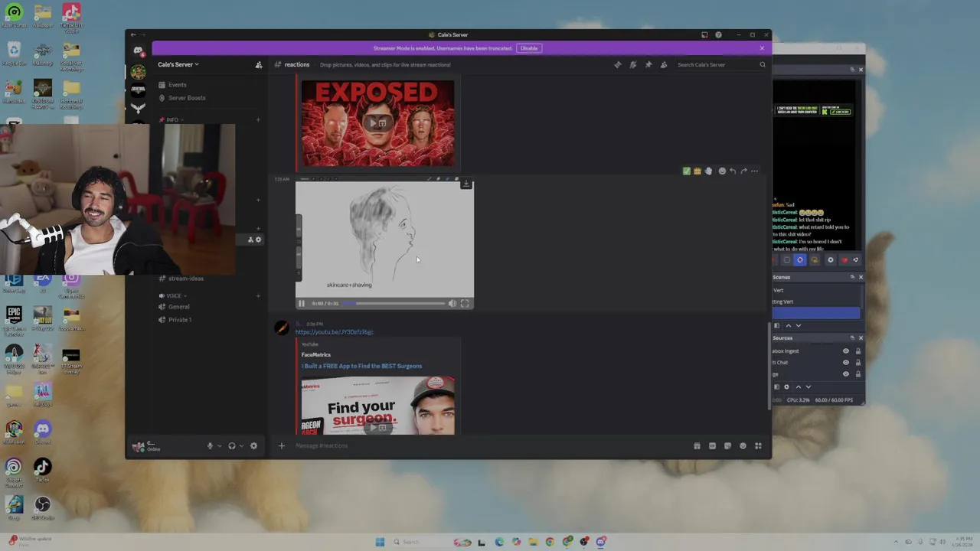Open sketch video in fullscreen
Image resolution: width=980 pixels, height=551 pixels.
pyautogui.click(x=465, y=304)
